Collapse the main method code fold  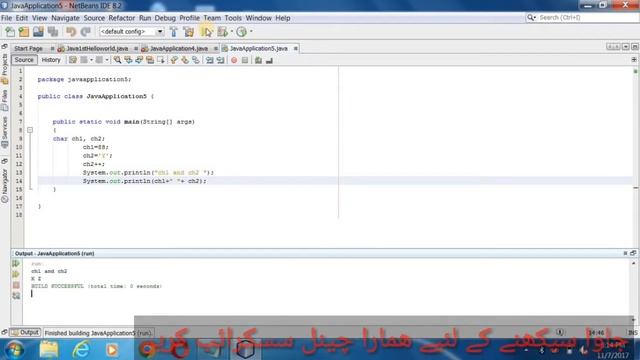(30, 130)
